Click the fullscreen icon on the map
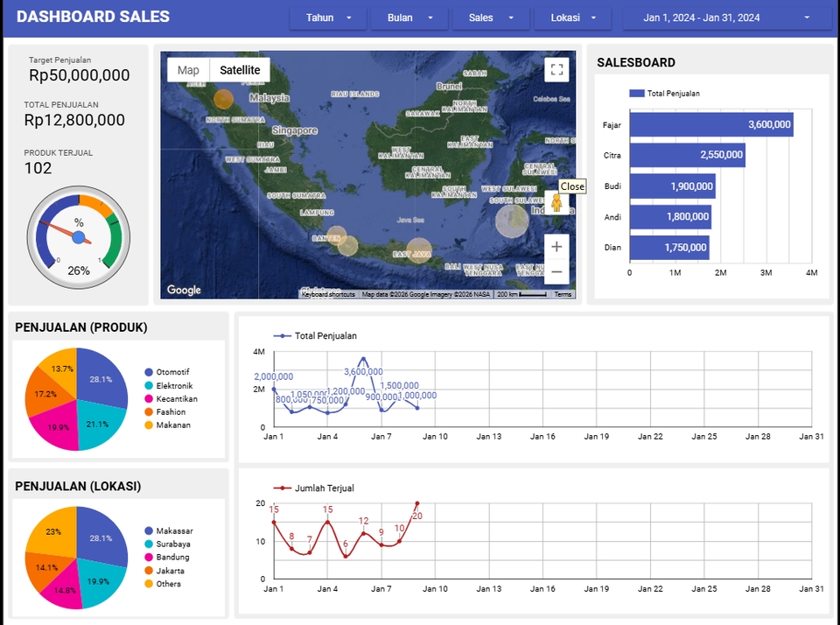 click(x=556, y=69)
